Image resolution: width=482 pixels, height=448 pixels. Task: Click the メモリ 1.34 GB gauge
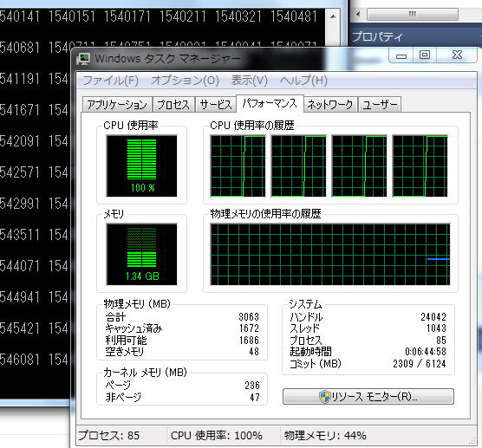tap(141, 255)
